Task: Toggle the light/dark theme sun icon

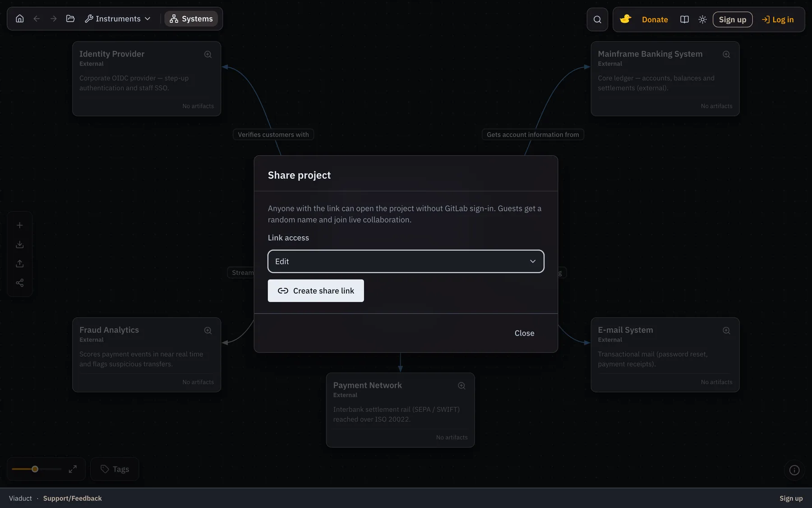Action: tap(702, 19)
